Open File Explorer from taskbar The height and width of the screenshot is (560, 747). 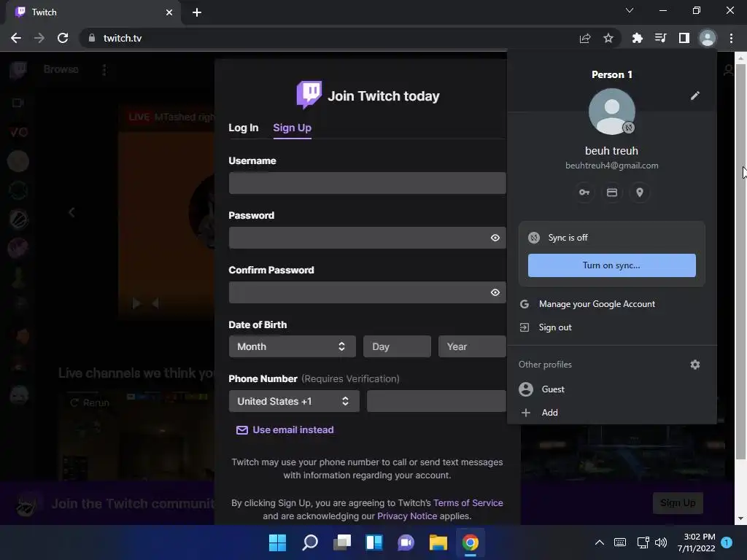click(x=438, y=542)
